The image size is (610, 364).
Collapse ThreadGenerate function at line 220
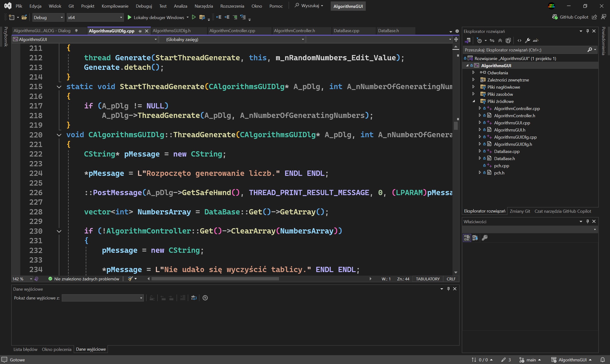59,135
